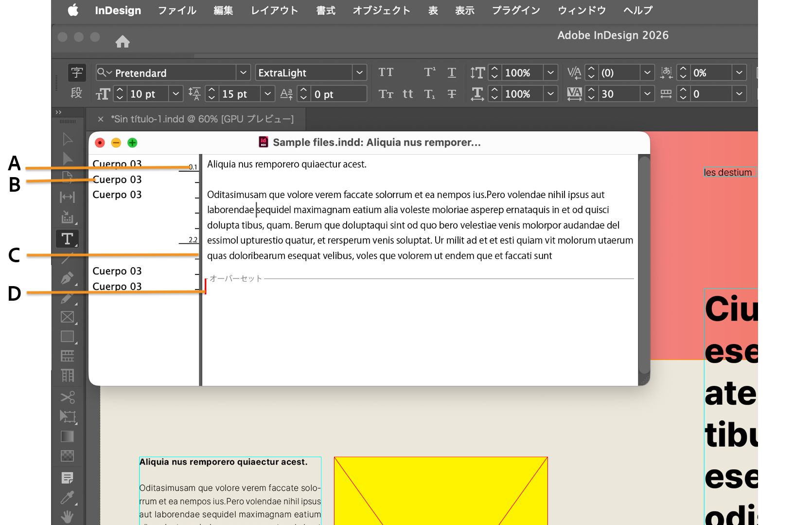Open the 編集 menu
812x525 pixels.
click(223, 10)
